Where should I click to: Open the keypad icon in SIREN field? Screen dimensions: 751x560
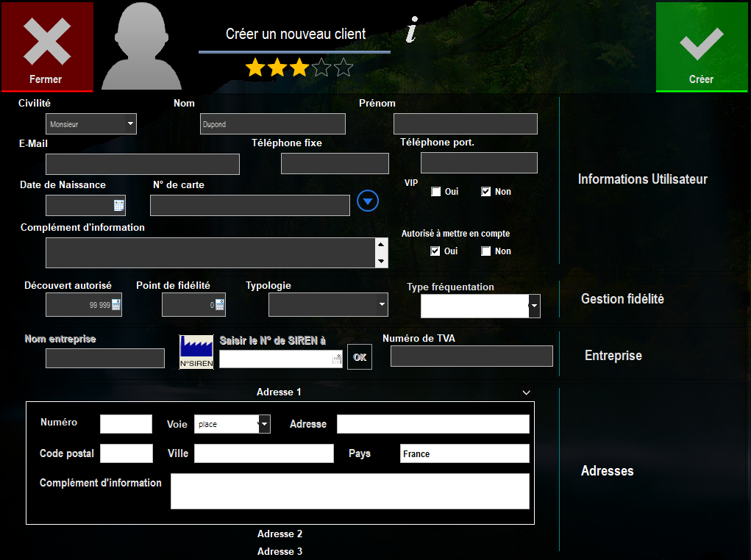coord(337,359)
